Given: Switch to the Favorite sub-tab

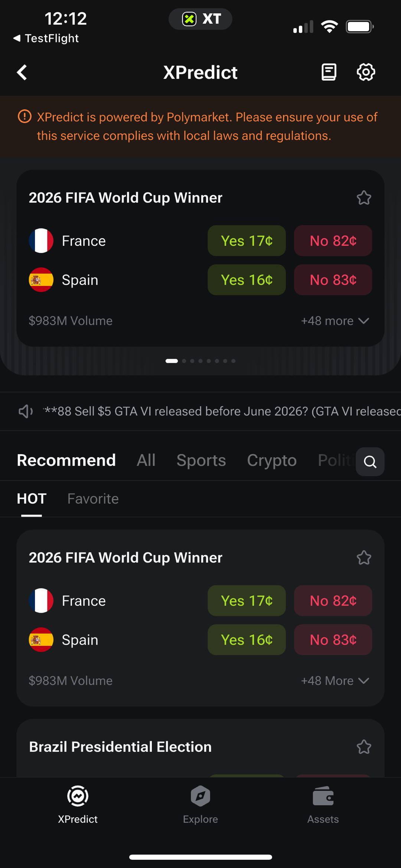Looking at the screenshot, I should coord(93,499).
